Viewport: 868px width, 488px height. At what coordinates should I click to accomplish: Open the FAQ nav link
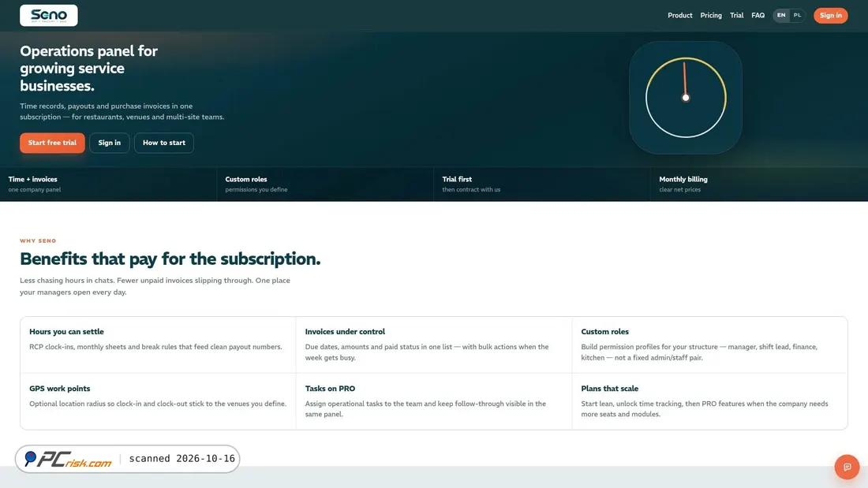coord(758,16)
